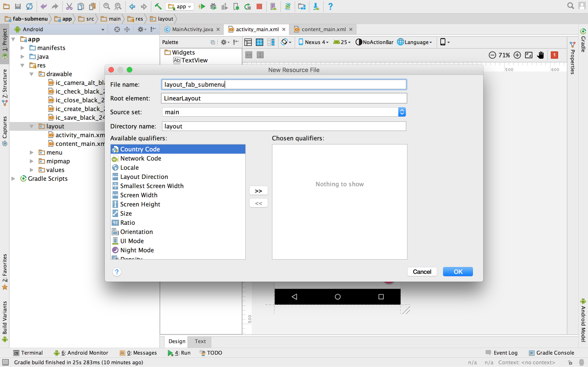Switch to the content_main.xml tab
588x367 pixels.
click(323, 29)
